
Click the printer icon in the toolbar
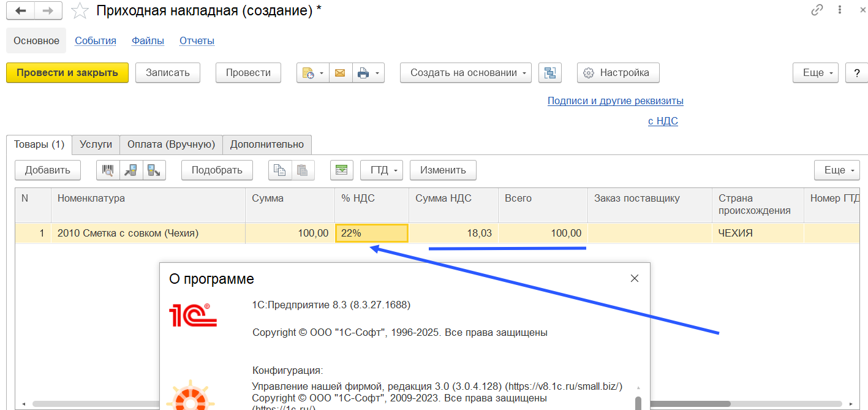click(x=364, y=73)
